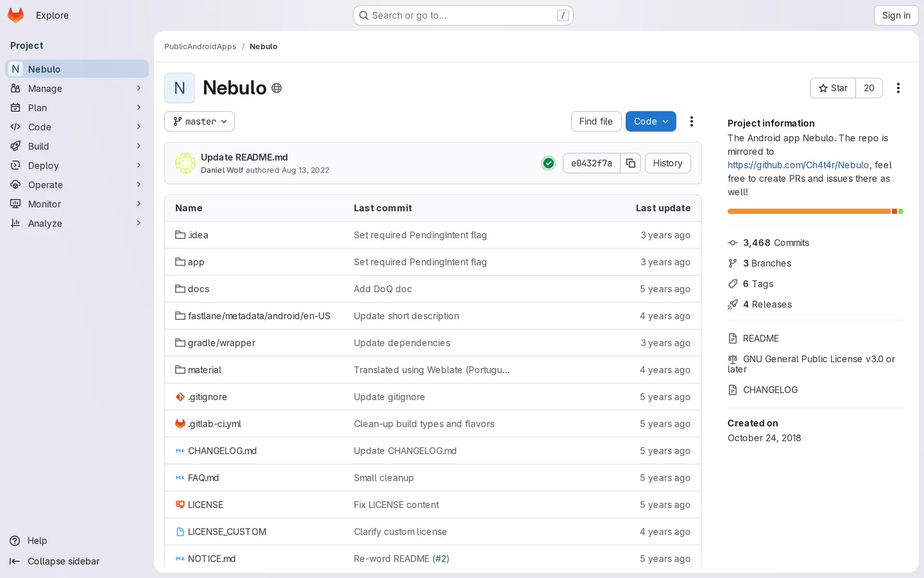
Task: Open the Clarify custom license commit
Action: tap(400, 532)
